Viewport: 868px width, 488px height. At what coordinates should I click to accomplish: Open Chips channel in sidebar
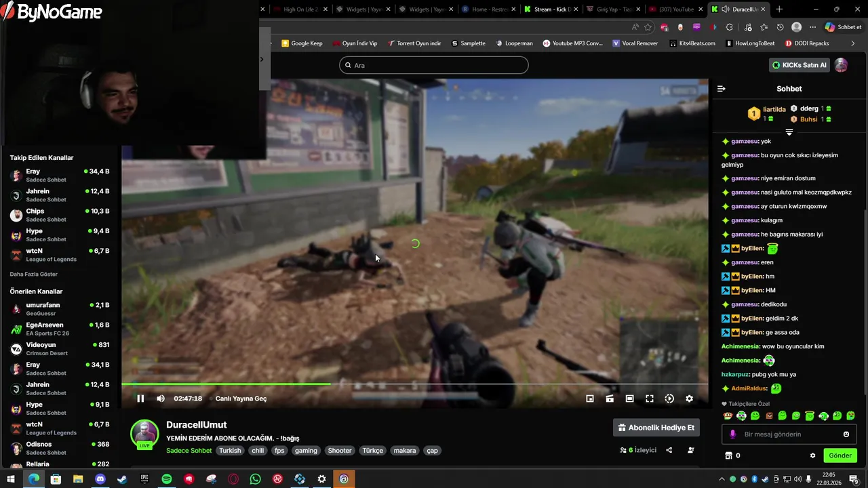(x=60, y=215)
